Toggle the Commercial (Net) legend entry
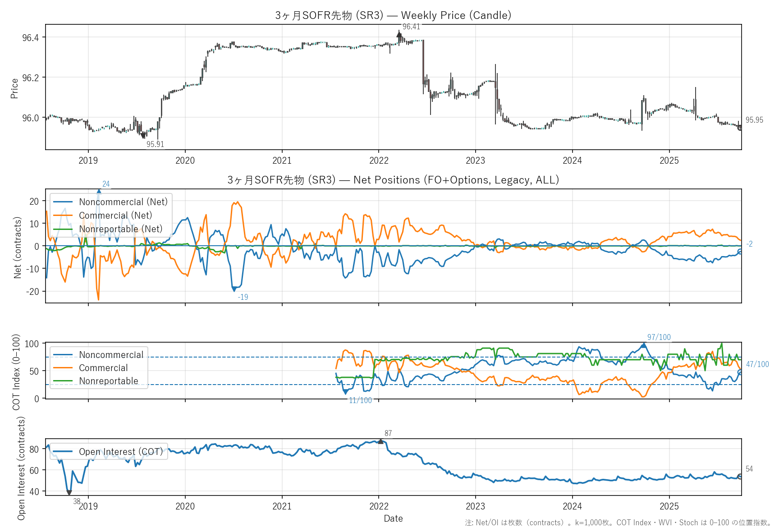Screen dimensions: 779x532 pyautogui.click(x=115, y=216)
